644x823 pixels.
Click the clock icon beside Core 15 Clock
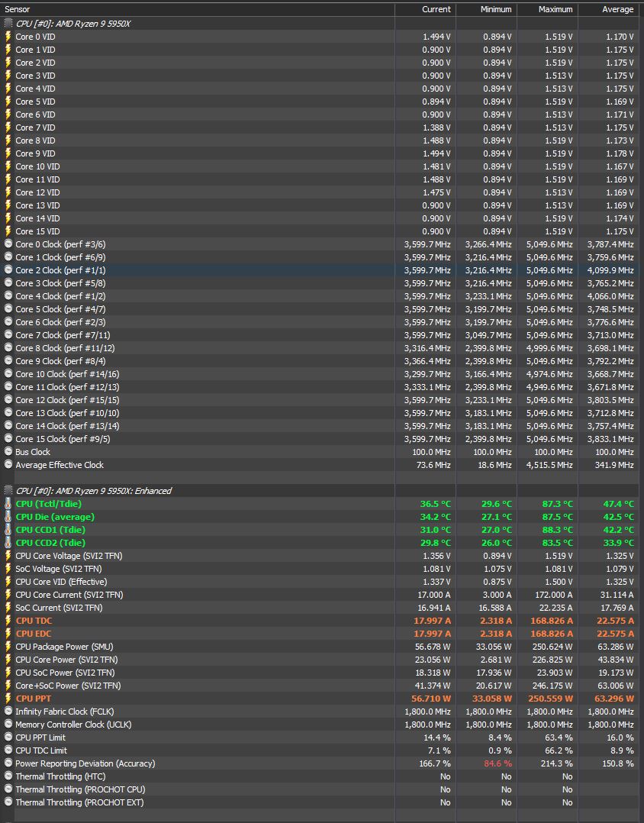coord(8,439)
